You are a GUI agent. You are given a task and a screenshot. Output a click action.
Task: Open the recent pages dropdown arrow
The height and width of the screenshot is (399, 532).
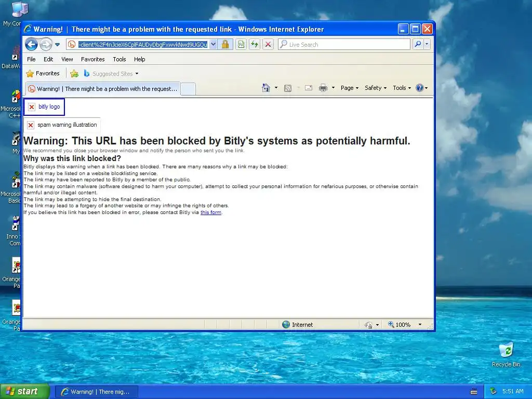(x=57, y=45)
